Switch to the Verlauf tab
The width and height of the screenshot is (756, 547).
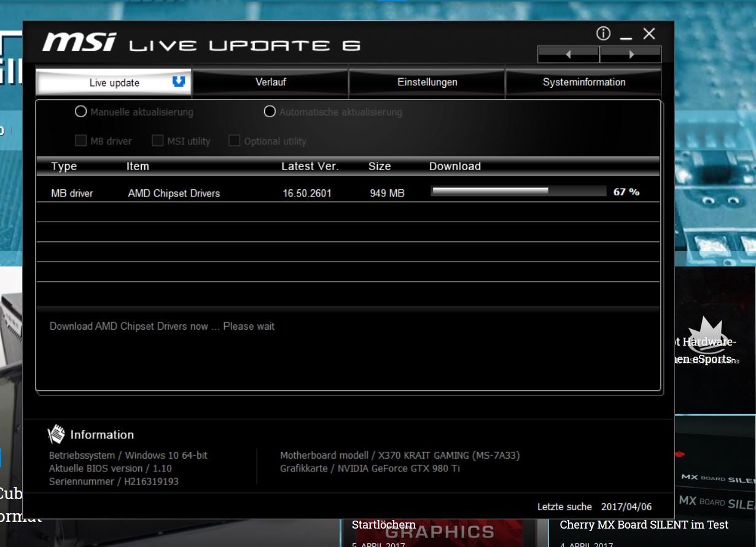click(271, 82)
